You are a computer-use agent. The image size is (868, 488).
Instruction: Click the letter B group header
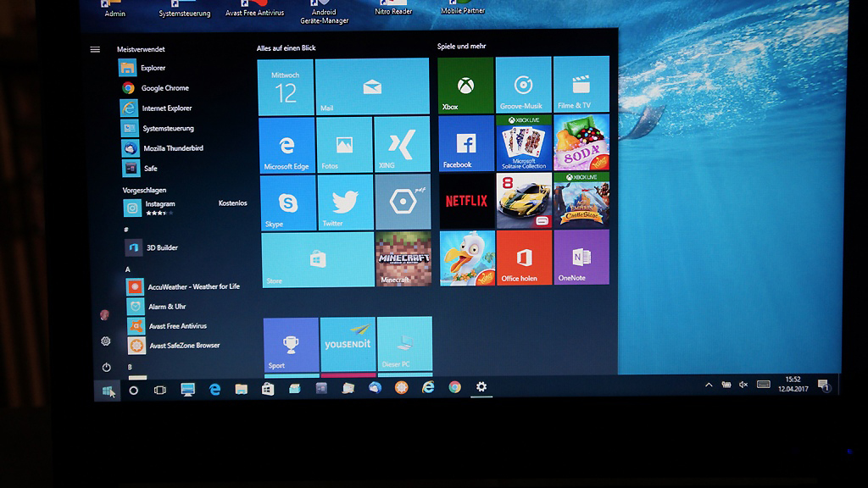click(130, 367)
